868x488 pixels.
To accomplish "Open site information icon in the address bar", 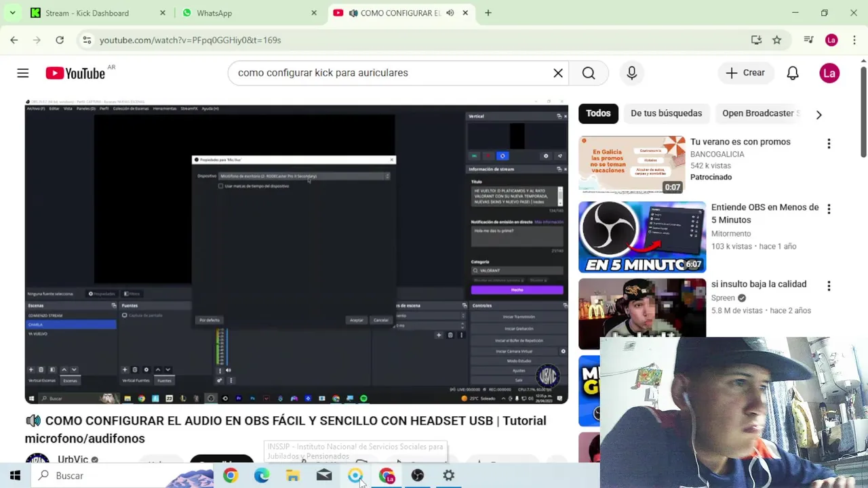I will click(87, 40).
